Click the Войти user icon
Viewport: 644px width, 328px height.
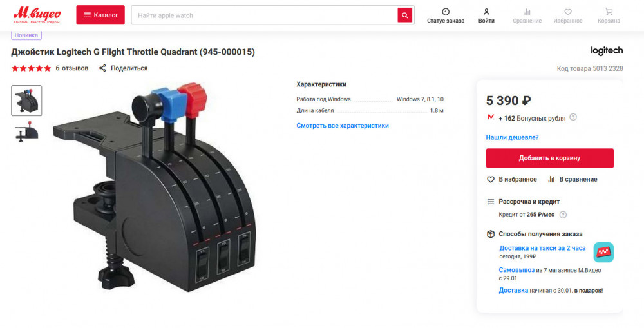coord(486,12)
